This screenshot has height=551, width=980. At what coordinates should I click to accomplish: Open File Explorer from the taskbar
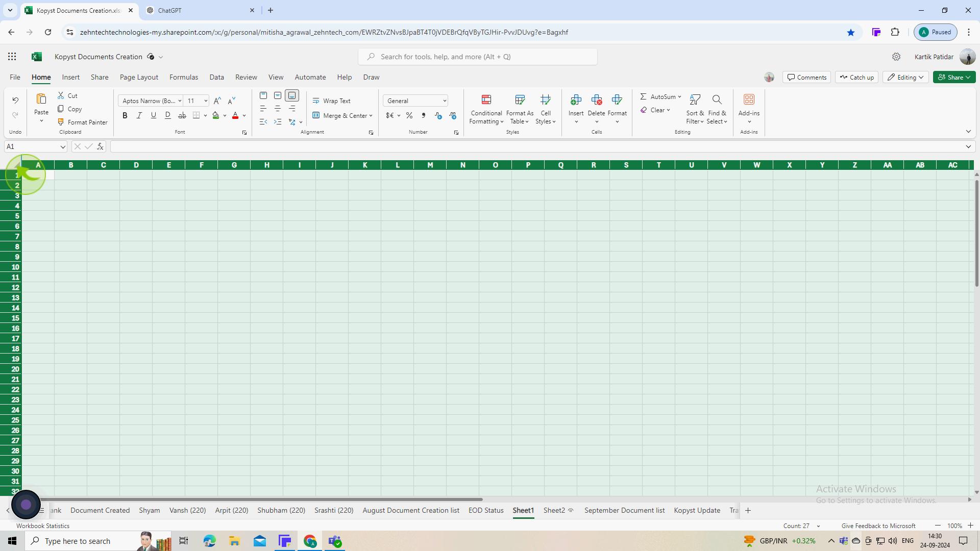coord(234,541)
